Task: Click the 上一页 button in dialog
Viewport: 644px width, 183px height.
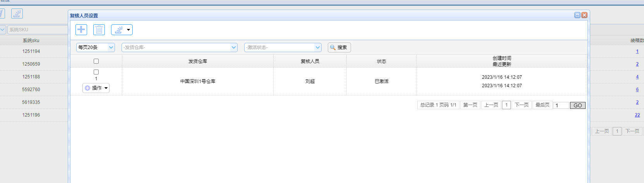Action: pyautogui.click(x=491, y=105)
